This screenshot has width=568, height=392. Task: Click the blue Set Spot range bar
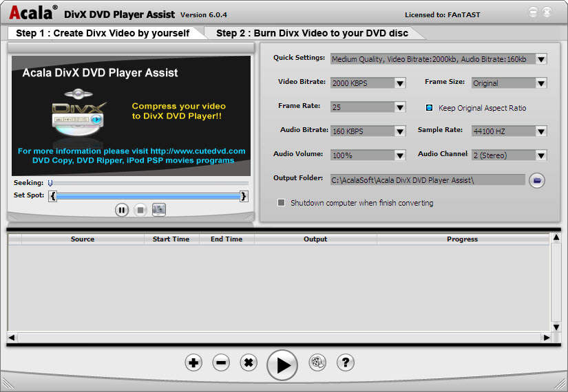coord(149,196)
